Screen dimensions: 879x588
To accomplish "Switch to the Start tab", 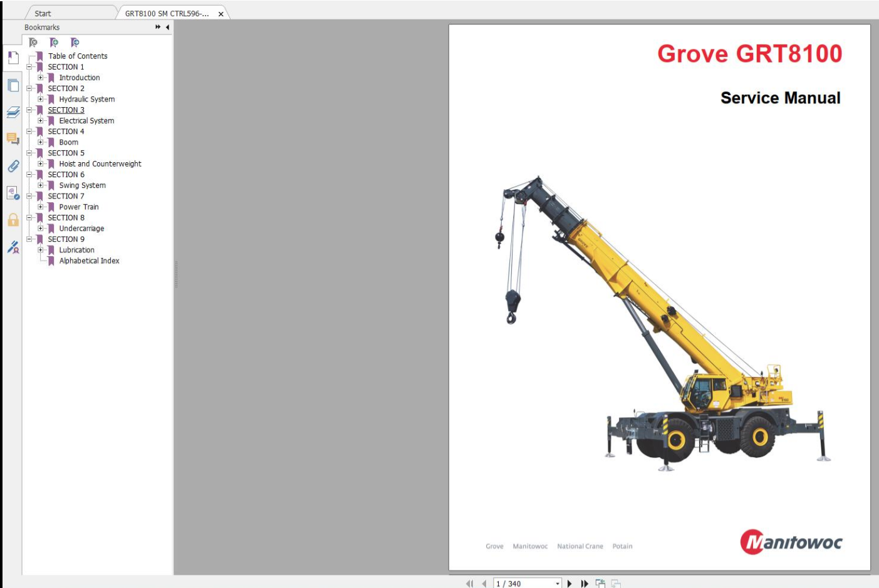I will [43, 13].
